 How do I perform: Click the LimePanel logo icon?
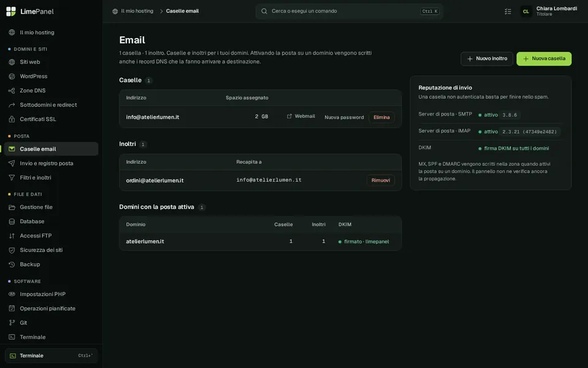[x=11, y=11]
